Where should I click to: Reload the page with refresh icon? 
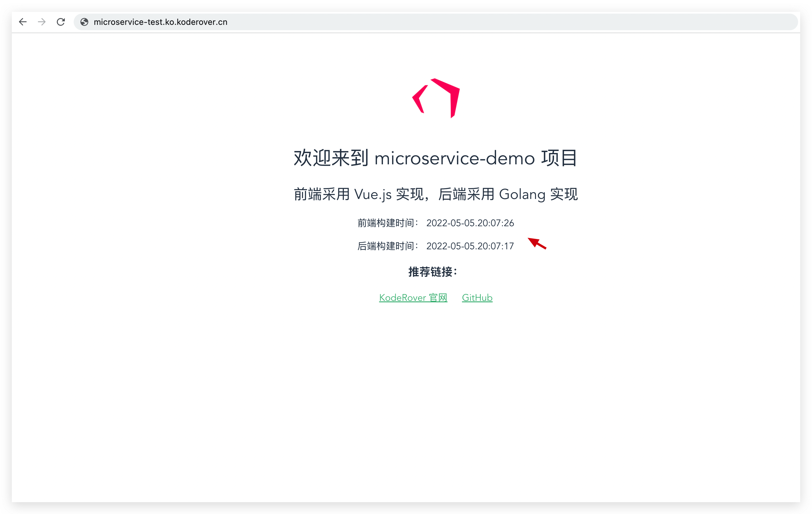click(x=61, y=22)
